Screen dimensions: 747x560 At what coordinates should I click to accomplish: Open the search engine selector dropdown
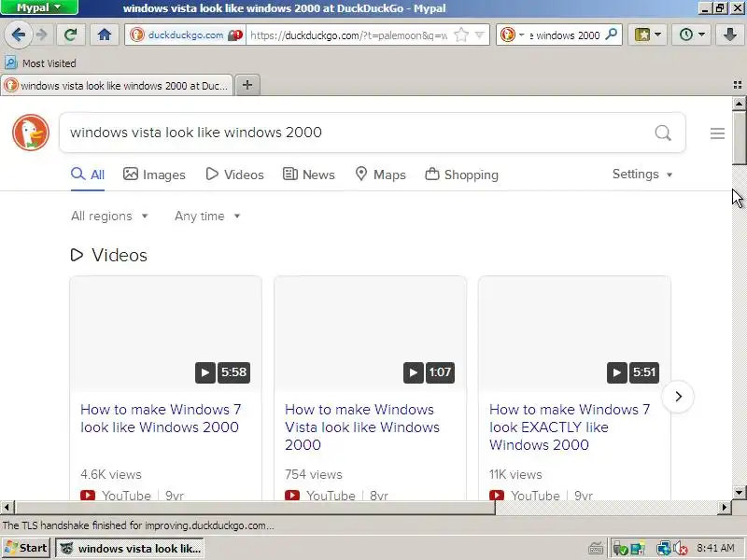click(512, 35)
